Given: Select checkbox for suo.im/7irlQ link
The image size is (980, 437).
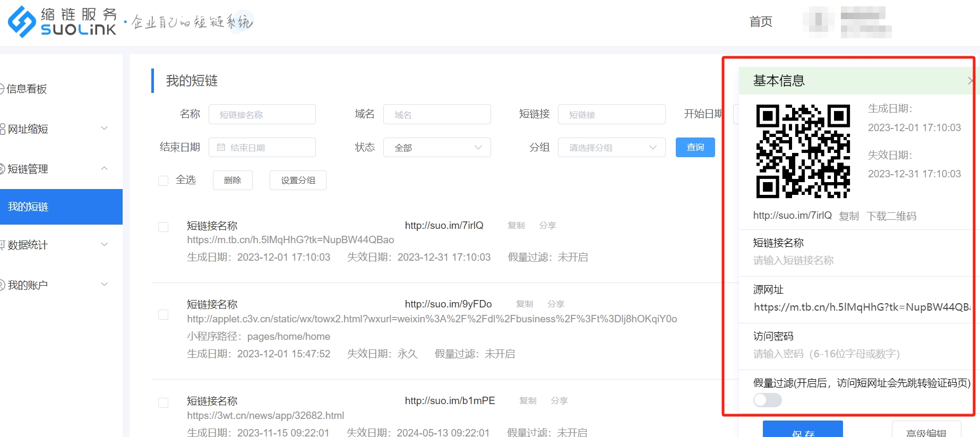Looking at the screenshot, I should click(164, 227).
